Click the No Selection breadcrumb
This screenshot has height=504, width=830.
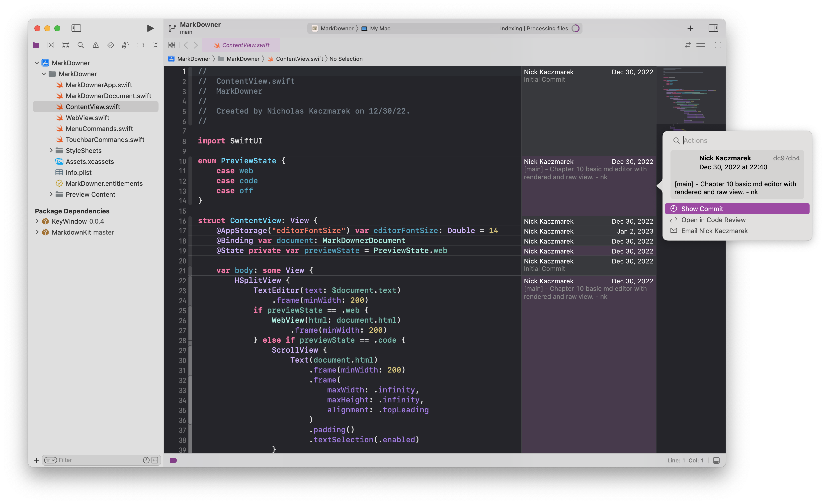click(x=346, y=59)
